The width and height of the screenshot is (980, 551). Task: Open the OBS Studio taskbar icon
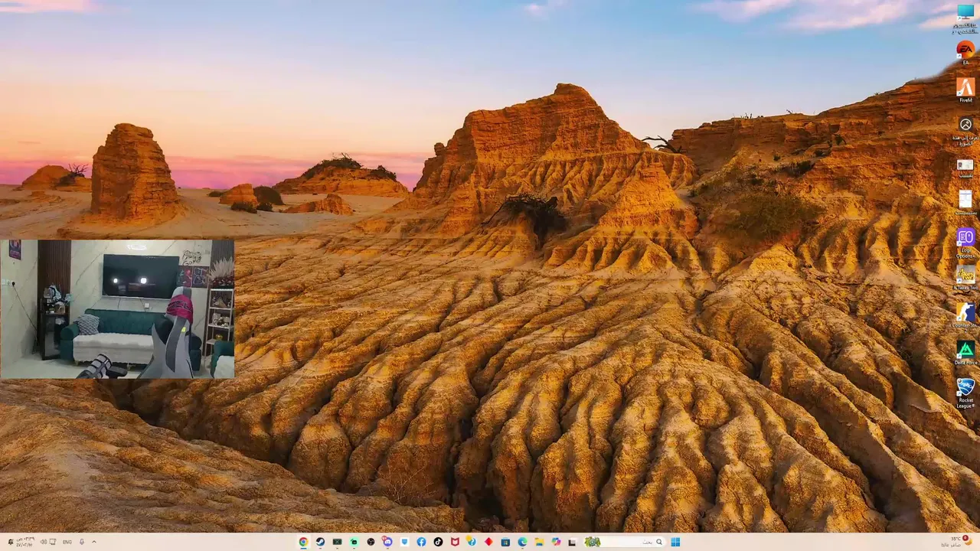click(371, 542)
